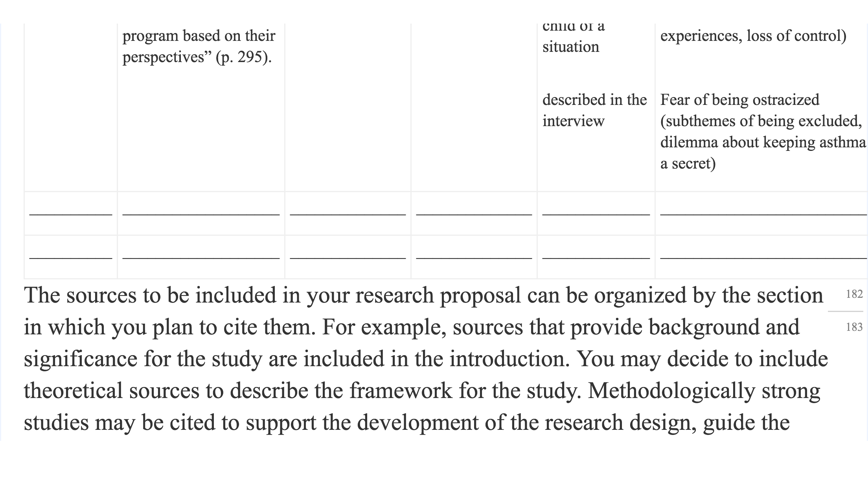Click "program based on their" cell text
The image size is (868, 488).
click(x=199, y=36)
